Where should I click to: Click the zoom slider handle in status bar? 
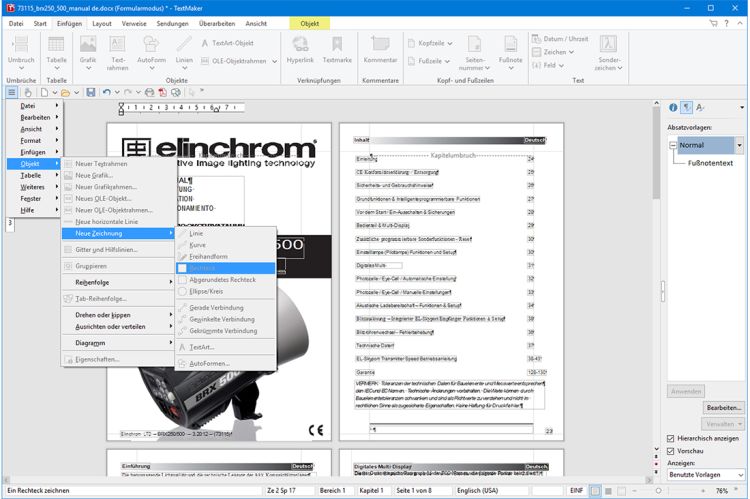tap(659, 490)
